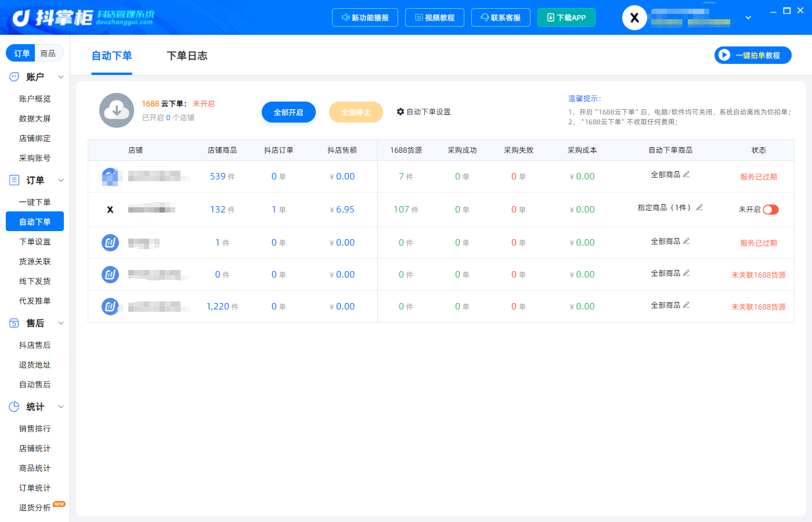Click shop logo icon in 1,220件 row
This screenshot has height=522, width=812.
tap(110, 307)
